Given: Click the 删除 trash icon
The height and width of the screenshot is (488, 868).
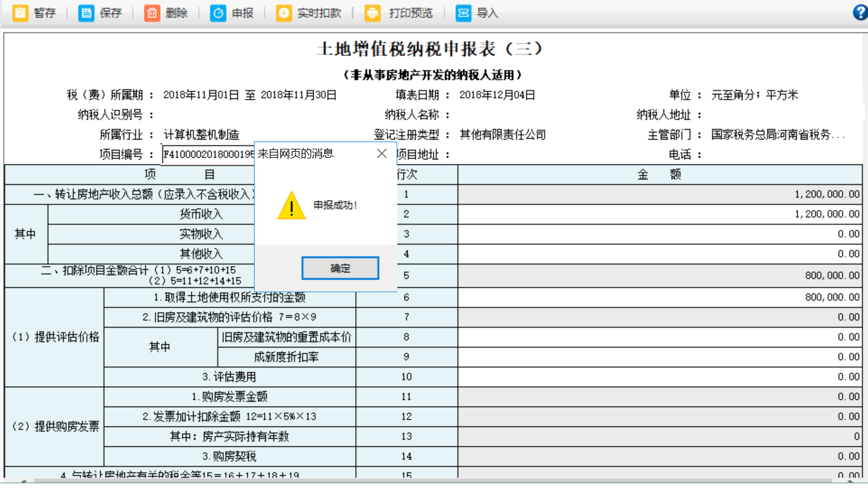Looking at the screenshot, I should [152, 13].
